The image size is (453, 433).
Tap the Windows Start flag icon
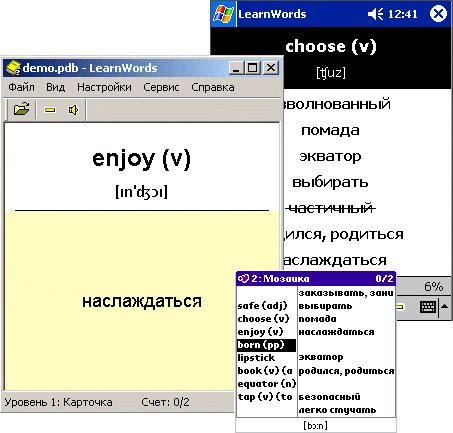coord(223,14)
